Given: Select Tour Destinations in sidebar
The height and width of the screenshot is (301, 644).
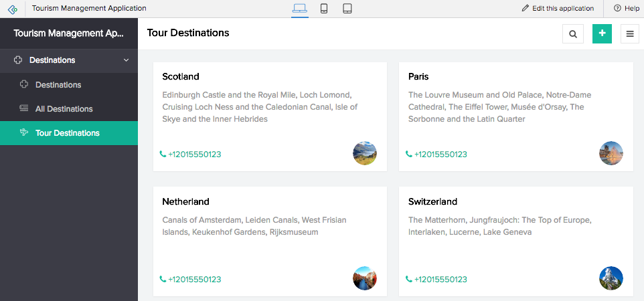Looking at the screenshot, I should point(67,133).
